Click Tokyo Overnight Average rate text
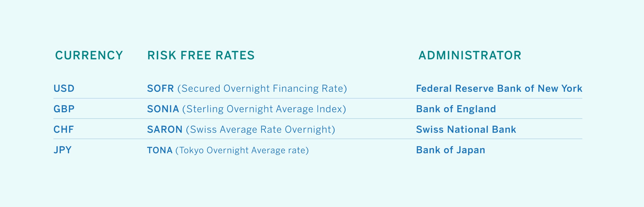Viewport: 644px width, 207px height. [x=242, y=150]
